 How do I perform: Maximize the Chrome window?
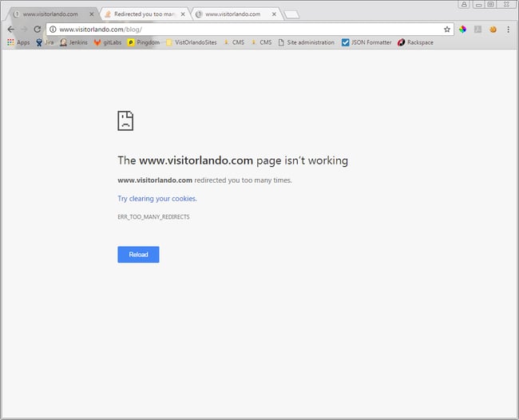(x=491, y=4)
